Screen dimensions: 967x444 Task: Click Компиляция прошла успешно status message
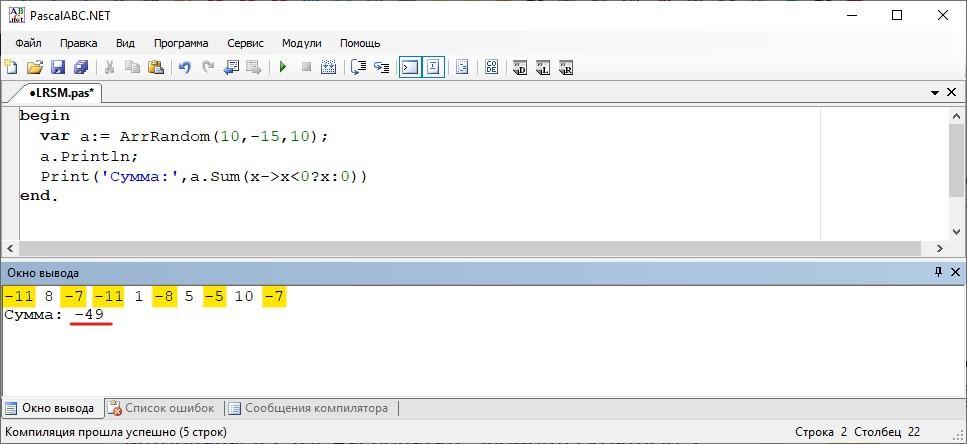[x=116, y=432]
